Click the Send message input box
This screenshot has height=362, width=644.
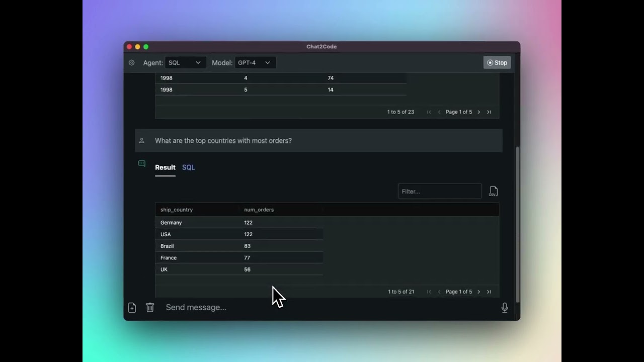point(330,307)
